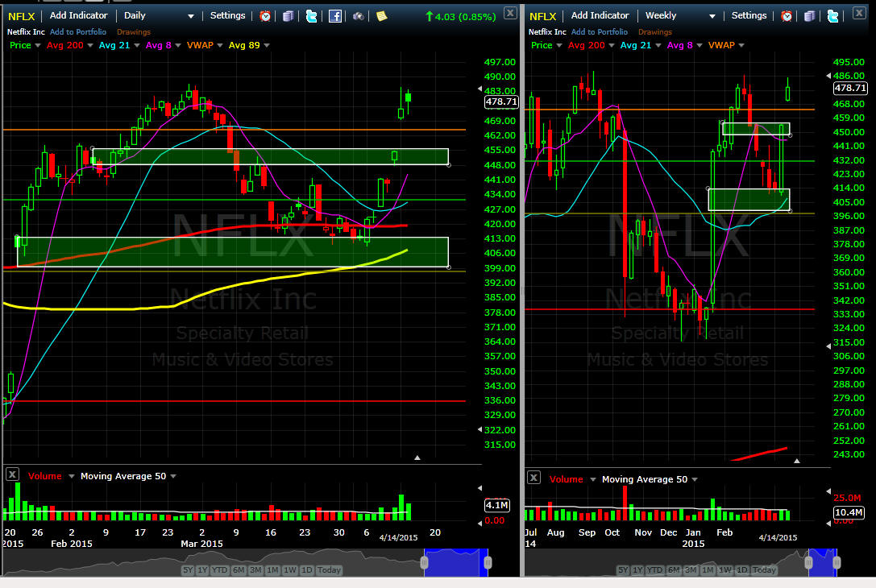Share Weekly chart via Twitter icon
This screenshot has width=876, height=588.
click(833, 16)
